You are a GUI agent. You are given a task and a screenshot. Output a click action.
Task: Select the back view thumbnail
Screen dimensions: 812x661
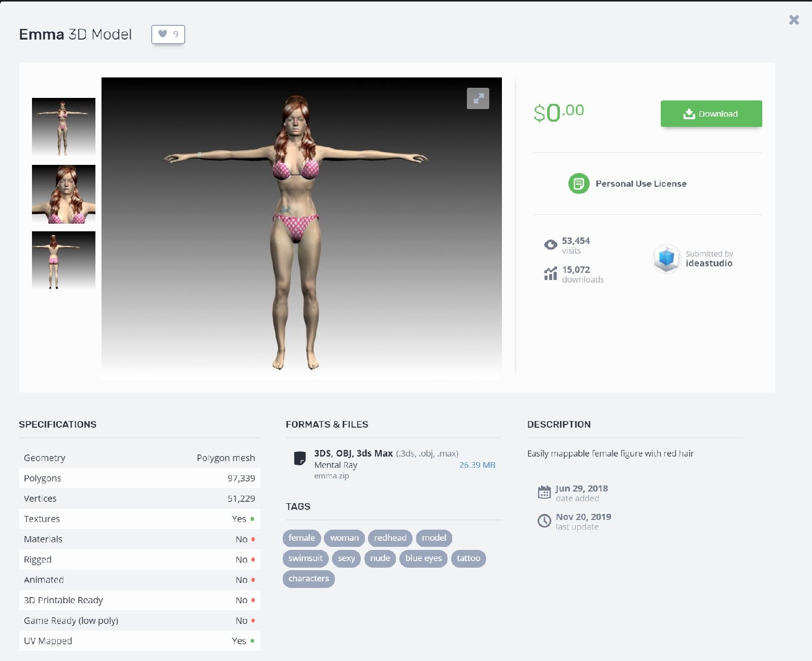click(63, 260)
